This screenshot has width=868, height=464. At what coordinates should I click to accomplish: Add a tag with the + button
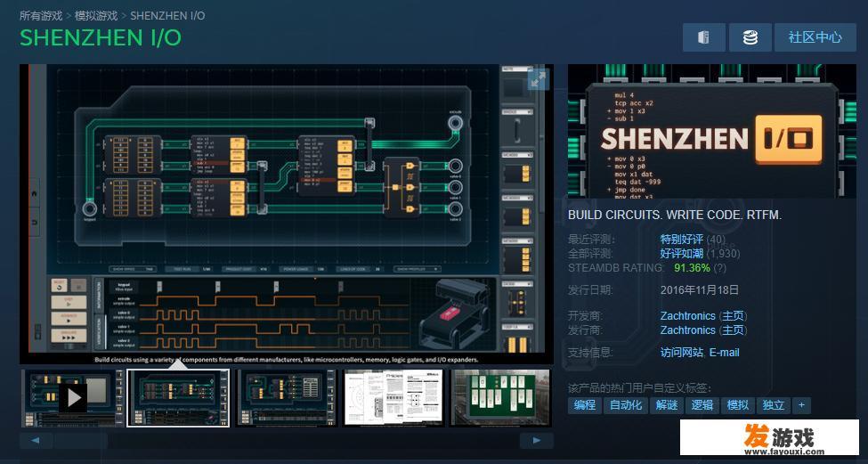coord(801,404)
